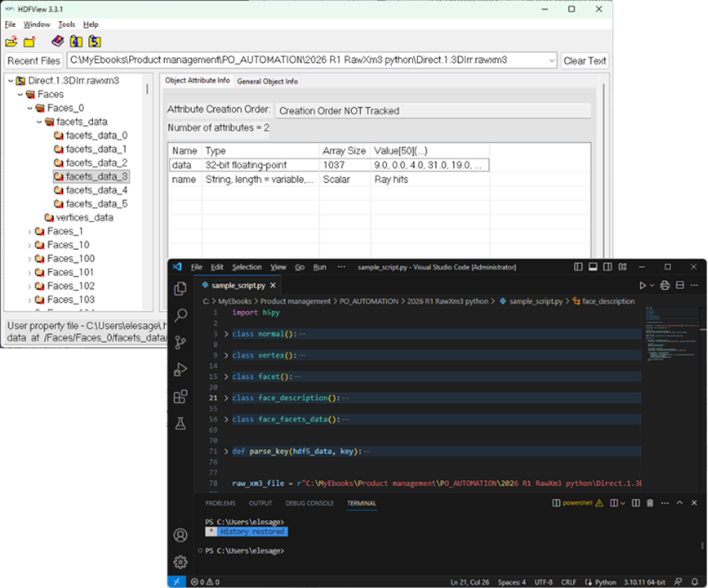Select facets_data_3 in the tree
The width and height of the screenshot is (708, 588).
91,177
